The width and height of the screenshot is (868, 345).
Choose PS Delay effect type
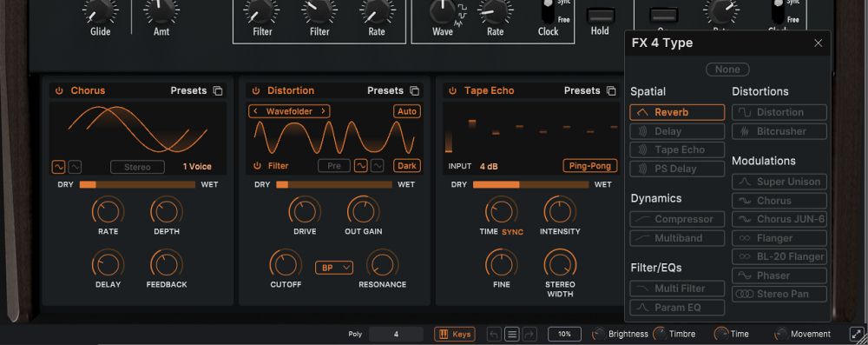[x=677, y=169]
